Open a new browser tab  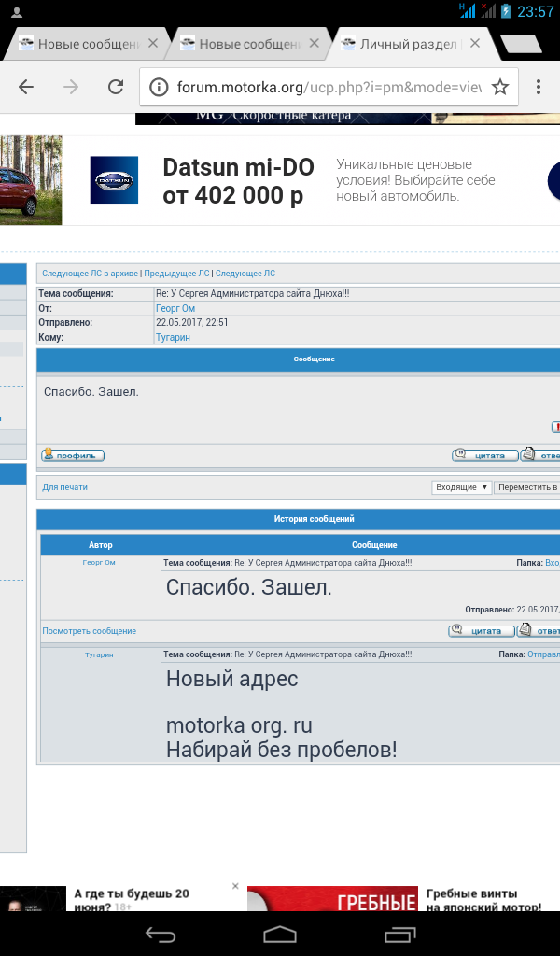[519, 44]
